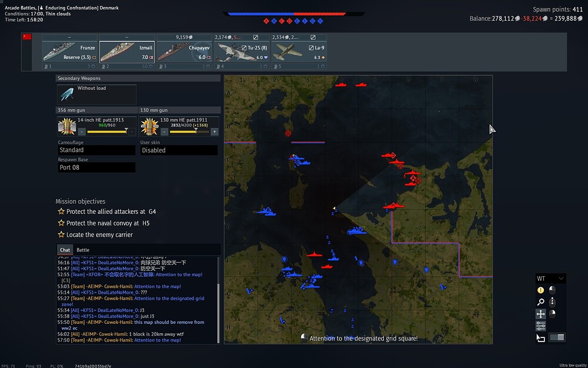The image size is (588, 368).
Task: Click the Spawn points: 411 counter
Action: [x=557, y=9]
